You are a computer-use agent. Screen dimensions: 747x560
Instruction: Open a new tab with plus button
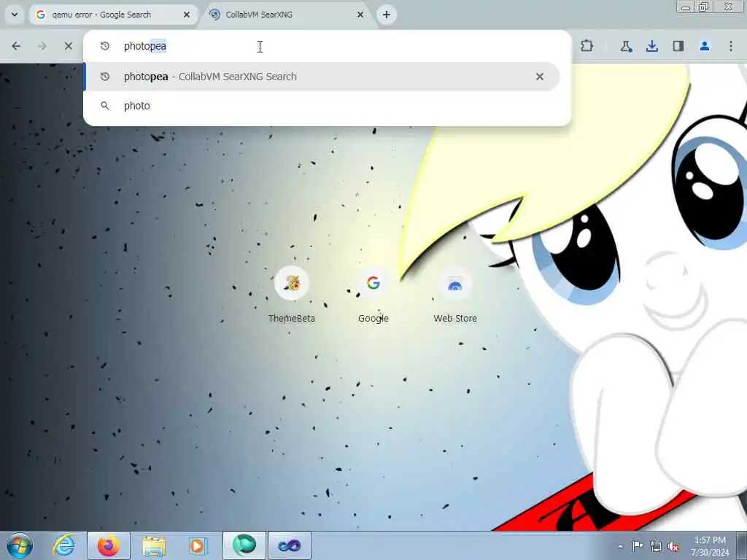coord(387,15)
